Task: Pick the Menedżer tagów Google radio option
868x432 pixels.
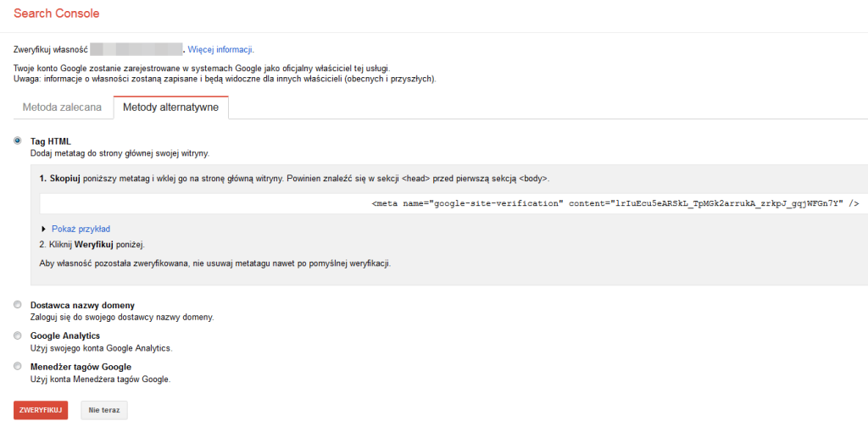Action: 18,366
